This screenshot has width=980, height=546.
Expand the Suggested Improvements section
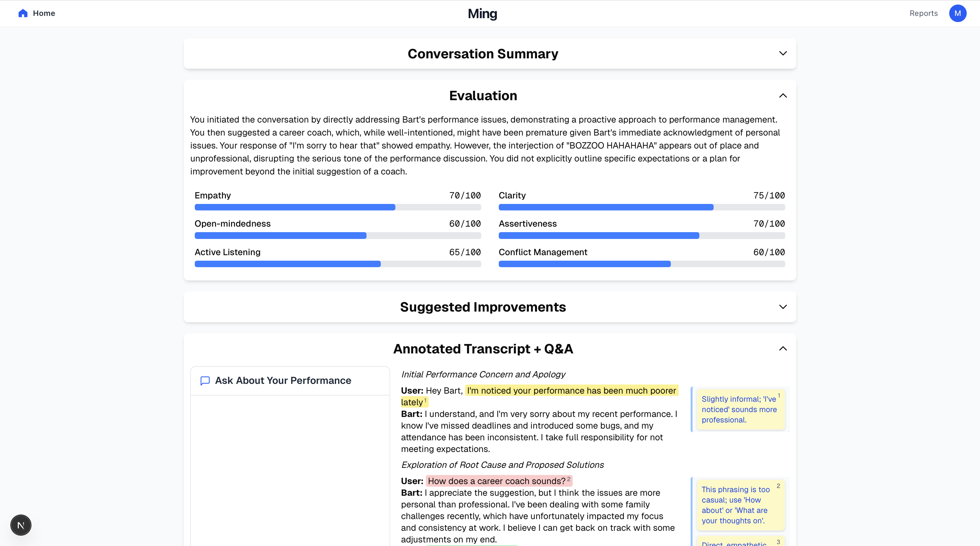tap(783, 307)
